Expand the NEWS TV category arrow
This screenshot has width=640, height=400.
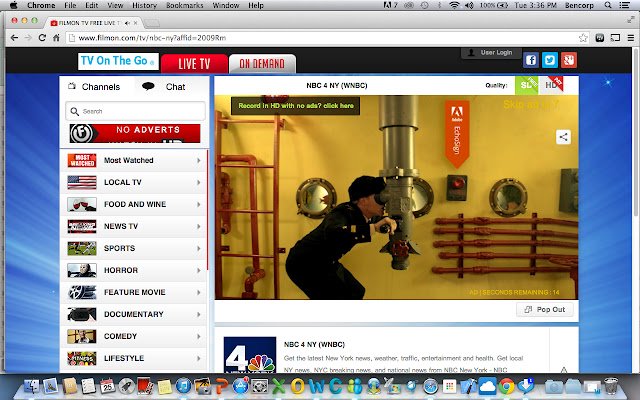click(x=199, y=227)
